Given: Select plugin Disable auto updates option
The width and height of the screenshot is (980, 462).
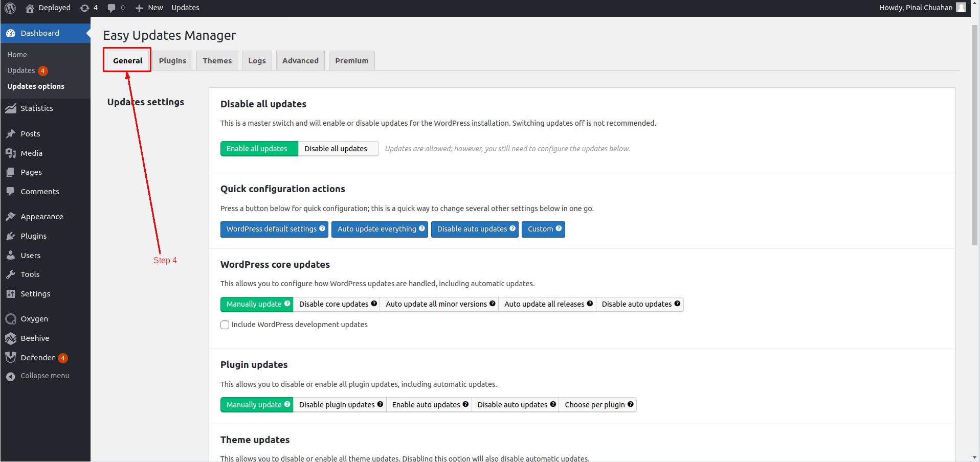Looking at the screenshot, I should click(516, 405).
